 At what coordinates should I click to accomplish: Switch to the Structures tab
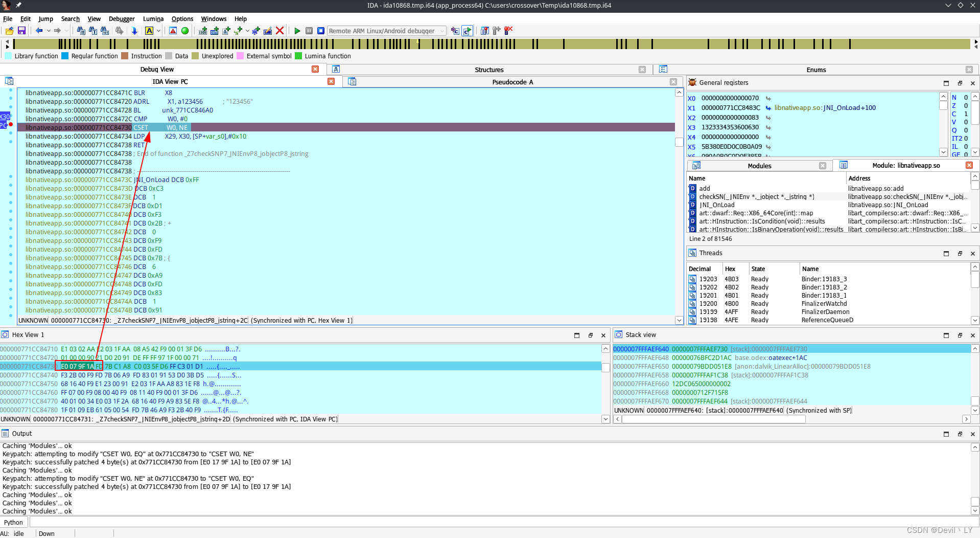coord(489,70)
